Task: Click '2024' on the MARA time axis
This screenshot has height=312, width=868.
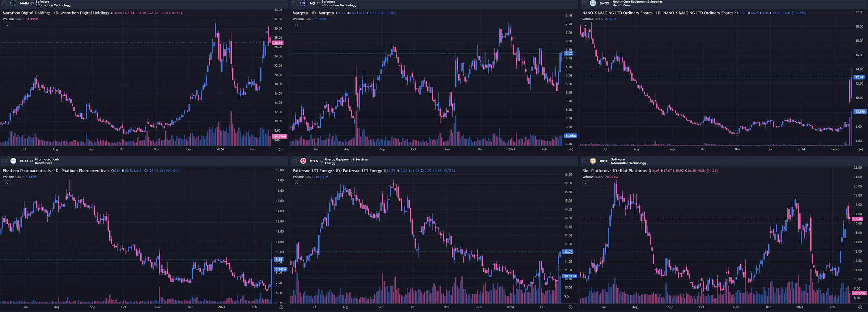Action: click(220, 149)
